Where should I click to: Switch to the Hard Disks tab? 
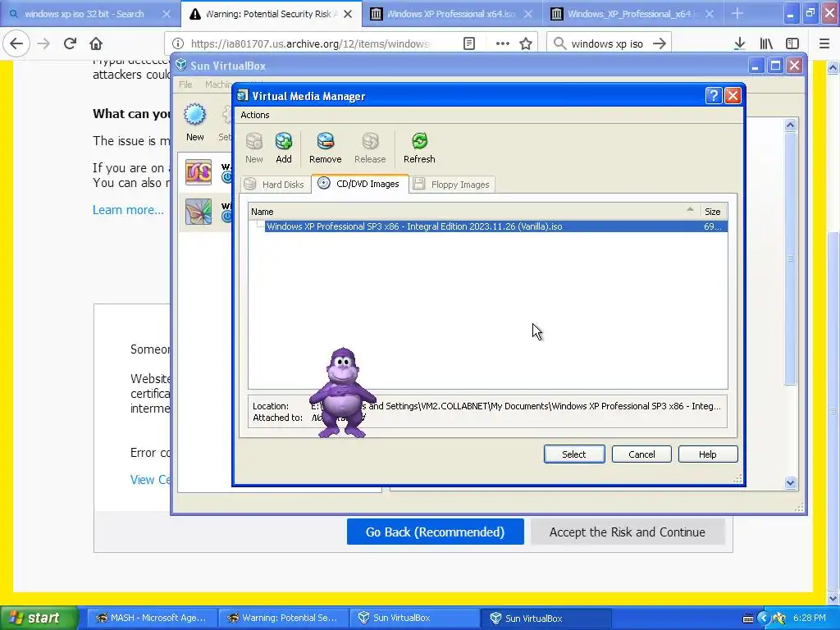[275, 185]
